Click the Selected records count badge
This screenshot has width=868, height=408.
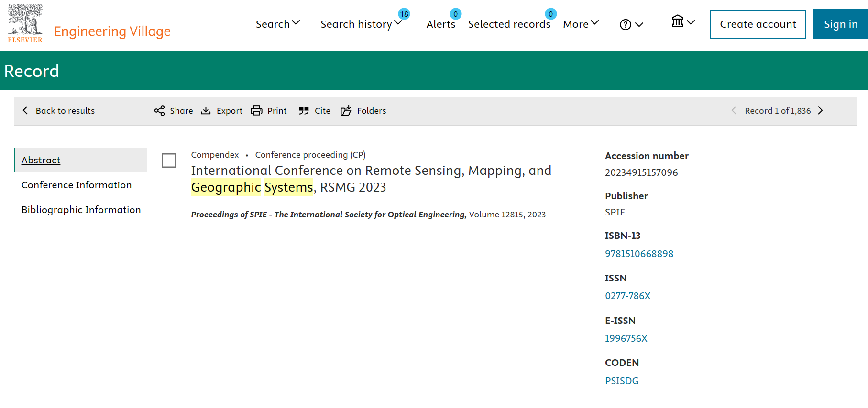coord(550,14)
